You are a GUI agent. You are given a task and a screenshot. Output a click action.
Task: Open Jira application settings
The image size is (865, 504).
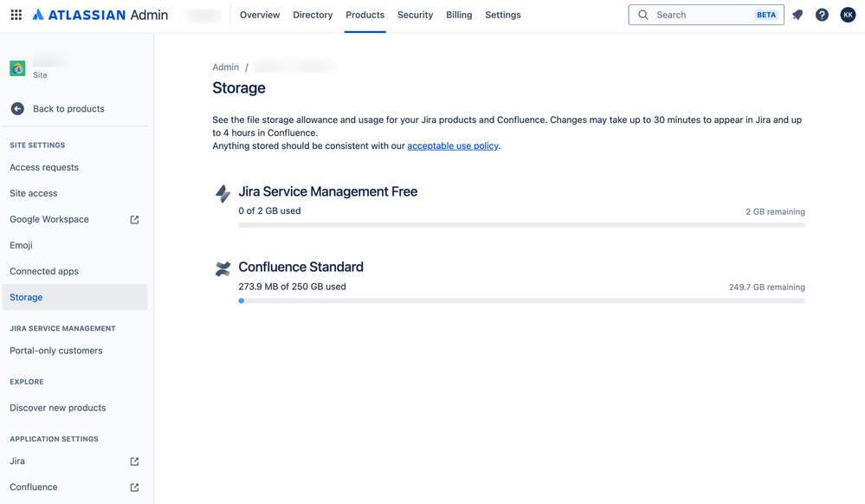pos(74,461)
